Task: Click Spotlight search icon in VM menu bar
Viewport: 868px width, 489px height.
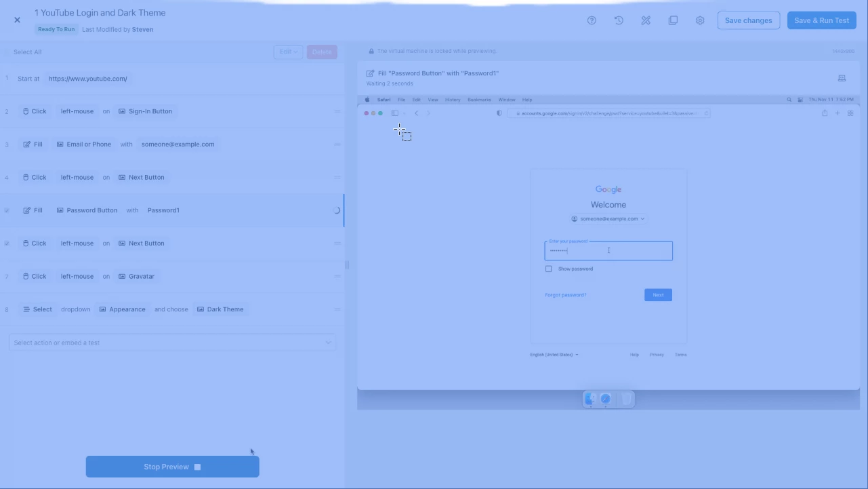Action: (789, 100)
